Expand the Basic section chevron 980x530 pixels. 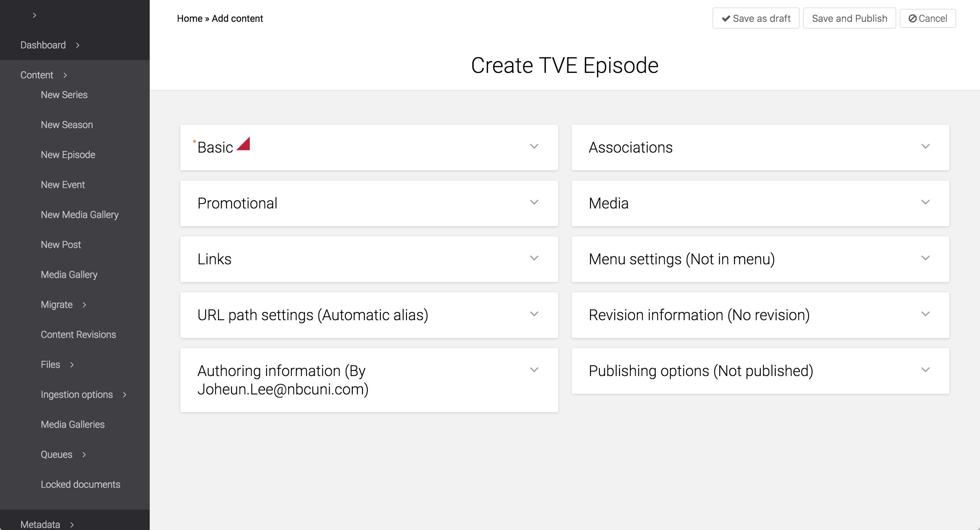click(534, 146)
